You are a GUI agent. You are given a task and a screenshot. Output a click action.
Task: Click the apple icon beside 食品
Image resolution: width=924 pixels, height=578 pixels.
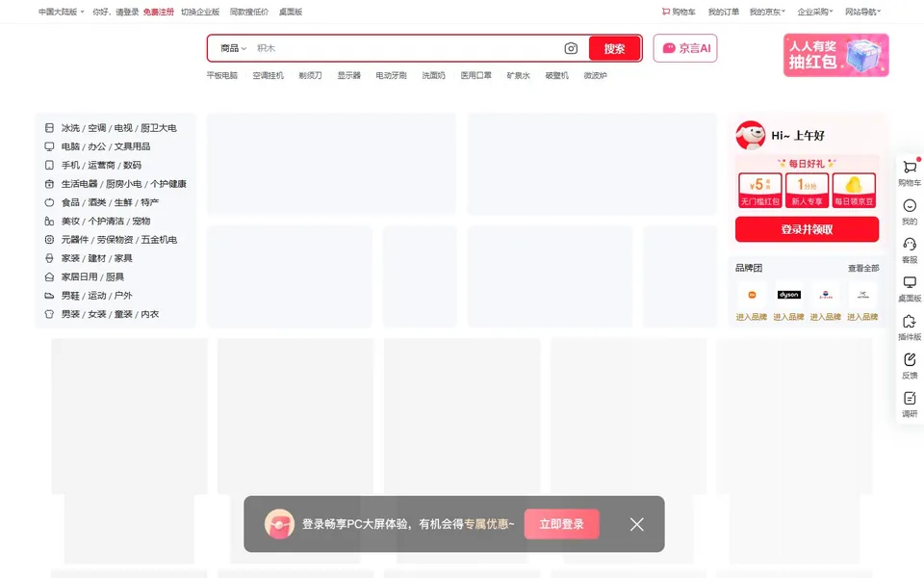pyautogui.click(x=49, y=202)
